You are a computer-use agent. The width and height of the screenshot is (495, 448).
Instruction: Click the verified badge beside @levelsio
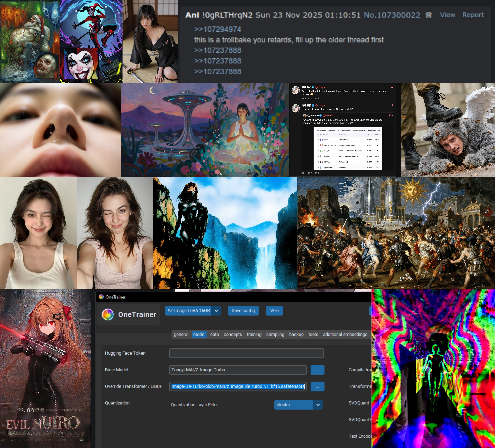point(320,115)
